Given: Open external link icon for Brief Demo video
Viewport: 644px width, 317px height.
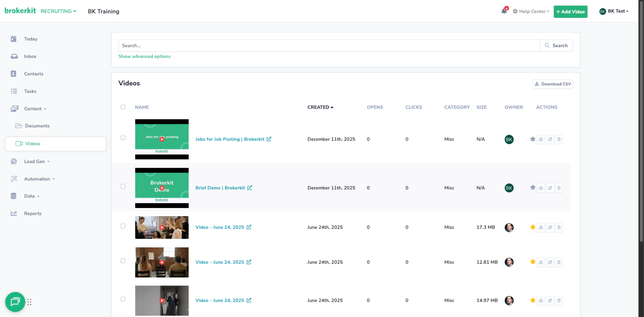Looking at the screenshot, I should [x=250, y=188].
